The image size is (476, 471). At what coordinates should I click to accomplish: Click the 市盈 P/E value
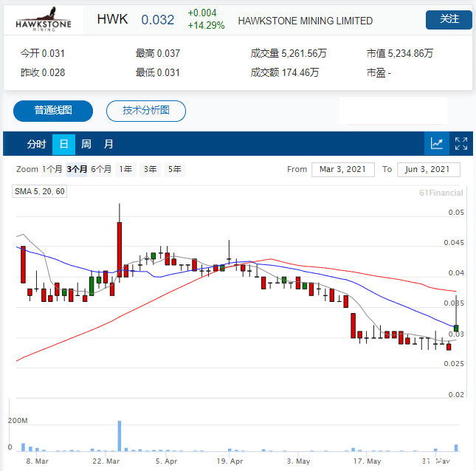tap(379, 73)
